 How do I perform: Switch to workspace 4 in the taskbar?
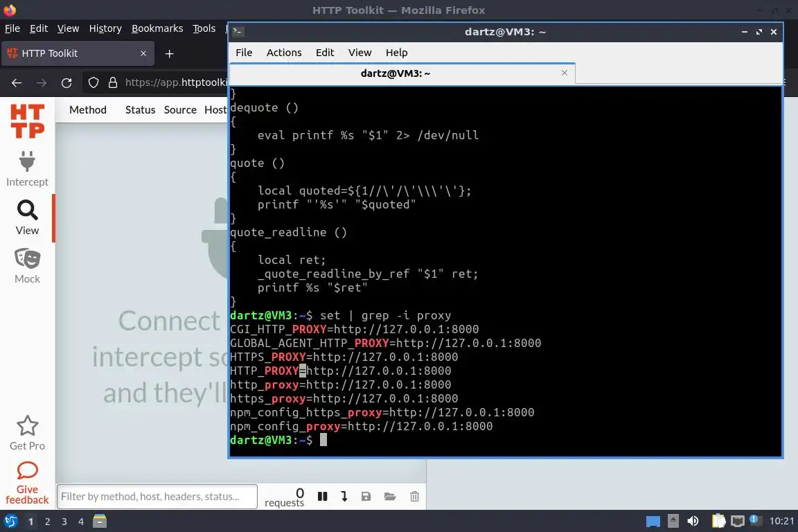tap(81, 522)
